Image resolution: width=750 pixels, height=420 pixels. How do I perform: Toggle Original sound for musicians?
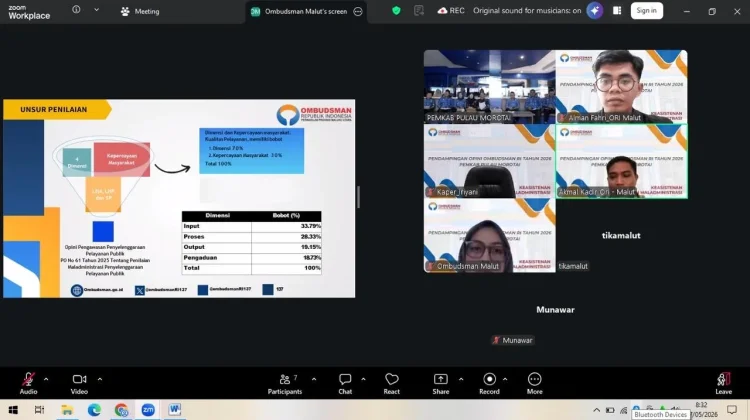527,11
